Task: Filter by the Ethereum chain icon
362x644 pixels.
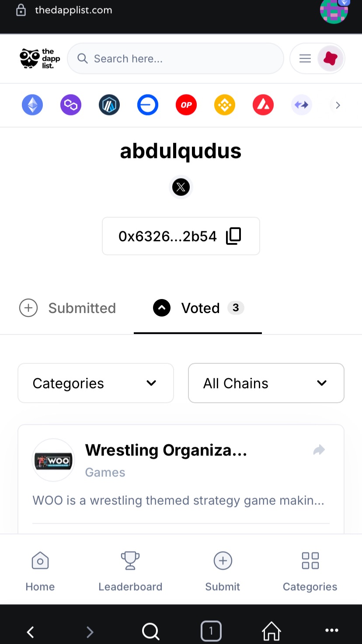Action: [x=32, y=105]
